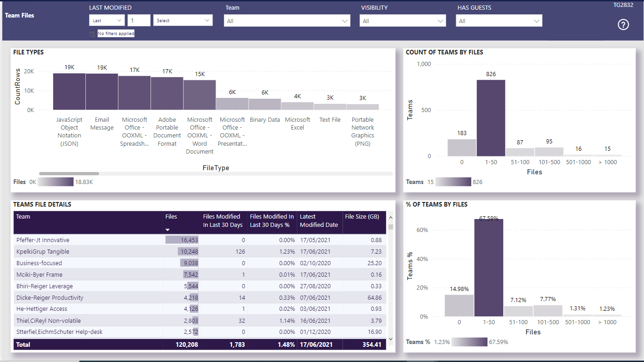Click the 02/10/2020 latest modified date cell
This screenshot has height=362, width=644.
[x=315, y=263]
